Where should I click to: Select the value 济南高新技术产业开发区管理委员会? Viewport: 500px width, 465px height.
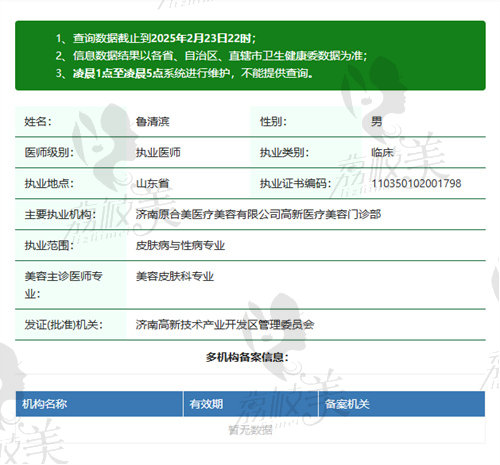(225, 324)
